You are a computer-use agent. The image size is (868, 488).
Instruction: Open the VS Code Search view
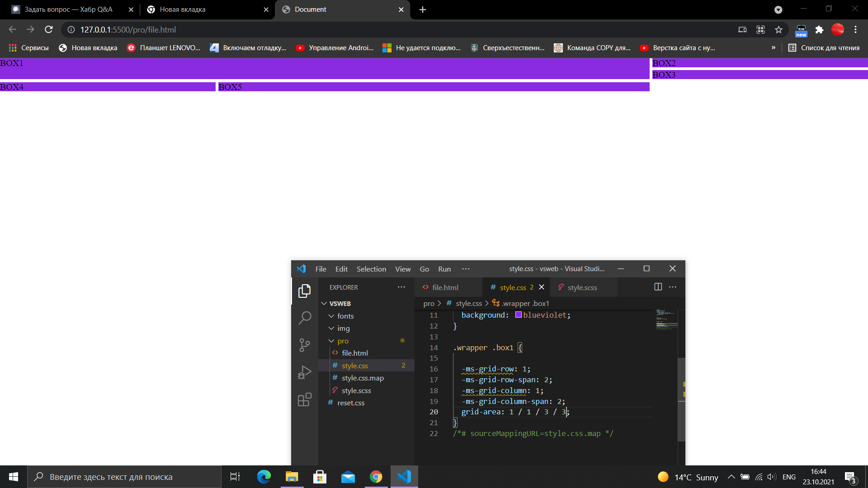pyautogui.click(x=305, y=318)
